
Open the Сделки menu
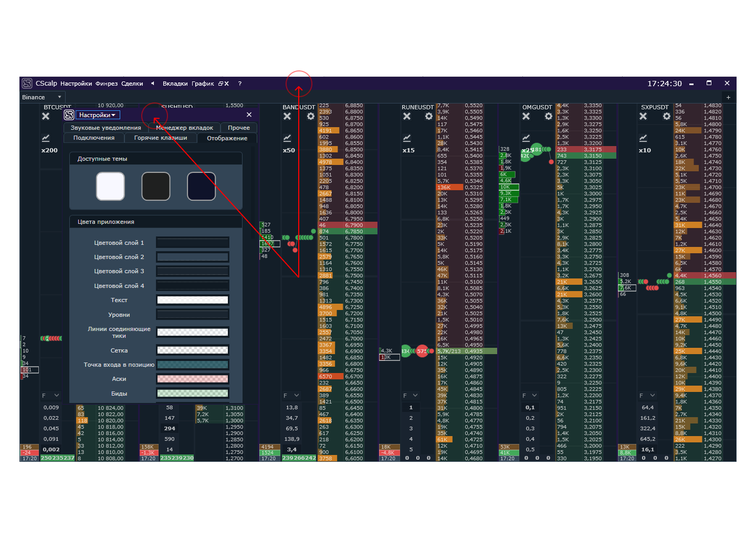tap(132, 84)
